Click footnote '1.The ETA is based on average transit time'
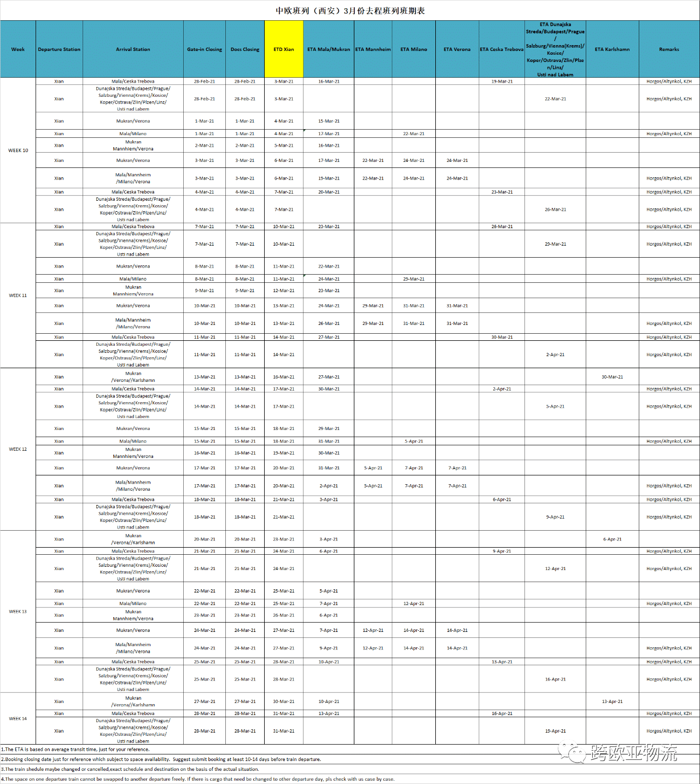The image size is (700, 784). [x=75, y=750]
